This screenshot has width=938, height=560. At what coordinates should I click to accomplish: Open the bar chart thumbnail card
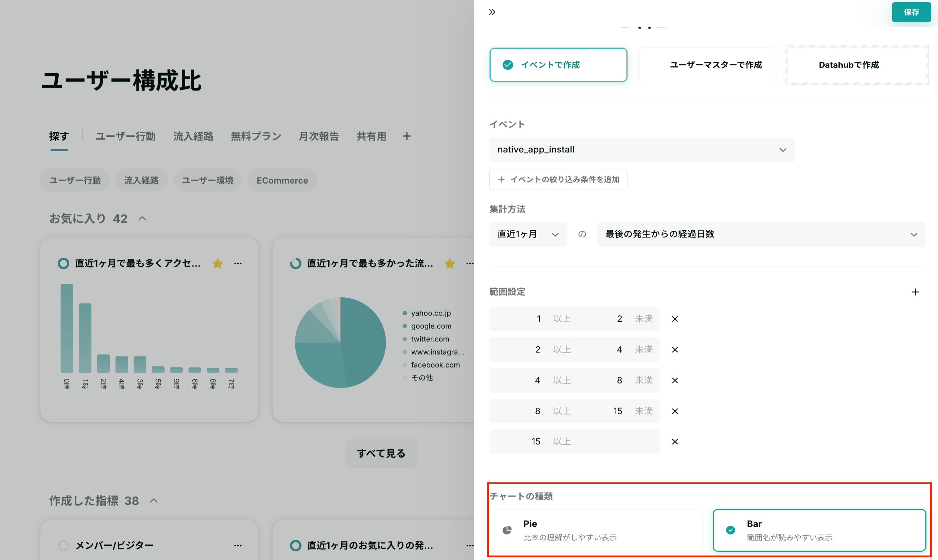coord(149,329)
